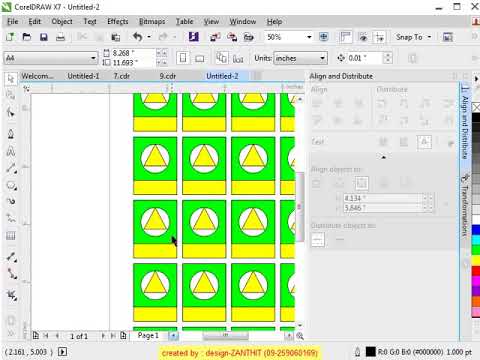The width and height of the screenshot is (480, 360).
Task: Switch to the Untitled-1 document tab
Action: coord(83,76)
